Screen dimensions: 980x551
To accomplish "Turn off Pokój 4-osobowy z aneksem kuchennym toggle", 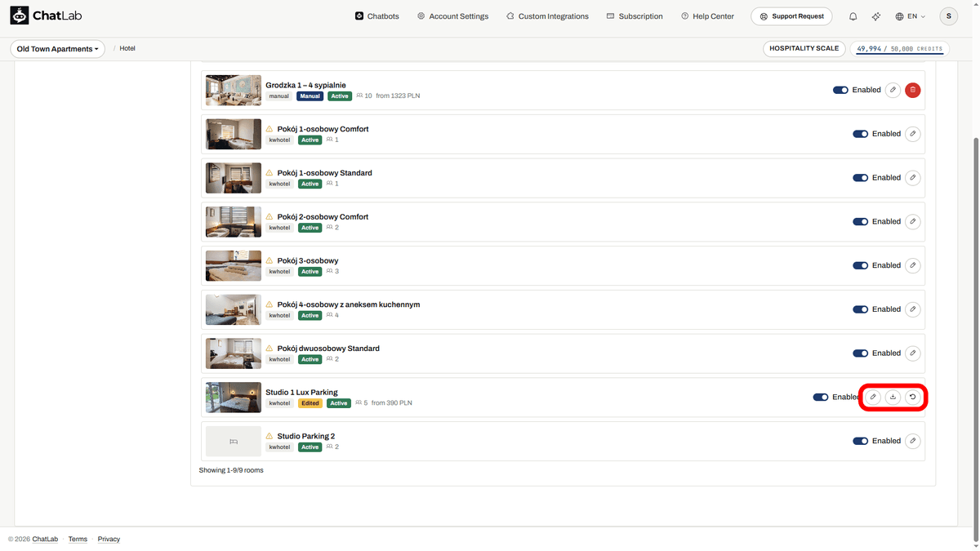I will click(x=860, y=309).
